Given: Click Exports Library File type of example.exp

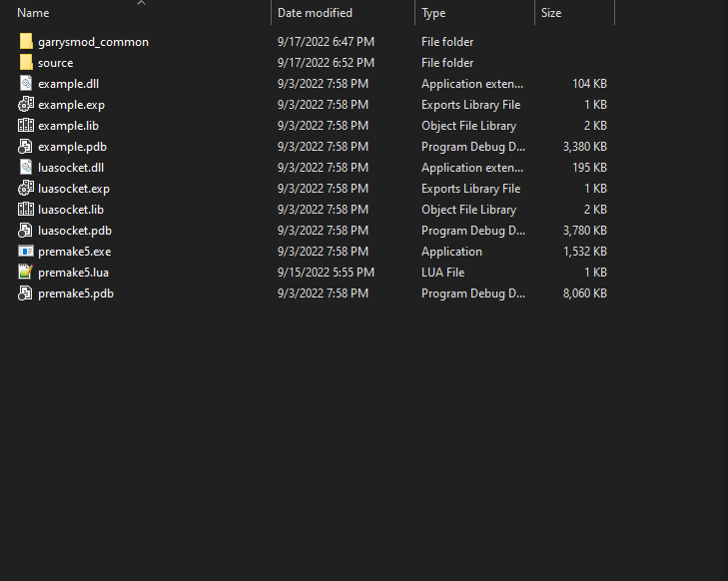Looking at the screenshot, I should 470,105.
